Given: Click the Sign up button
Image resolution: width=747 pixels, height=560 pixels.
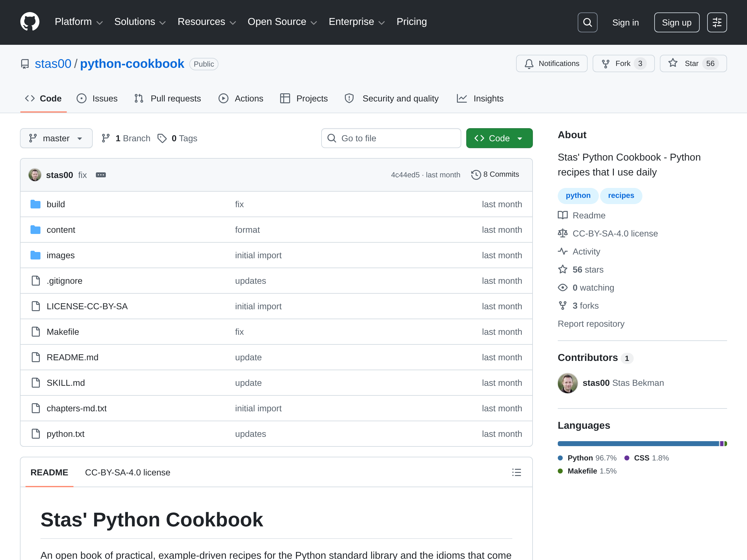Looking at the screenshot, I should (x=676, y=22).
